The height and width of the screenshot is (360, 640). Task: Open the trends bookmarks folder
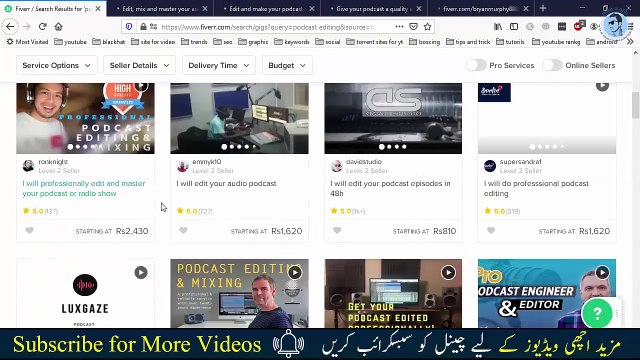pyautogui.click(x=194, y=42)
